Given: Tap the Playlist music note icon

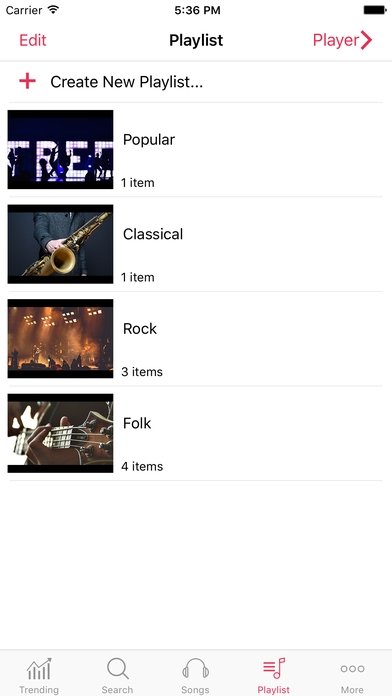Looking at the screenshot, I should (273, 668).
